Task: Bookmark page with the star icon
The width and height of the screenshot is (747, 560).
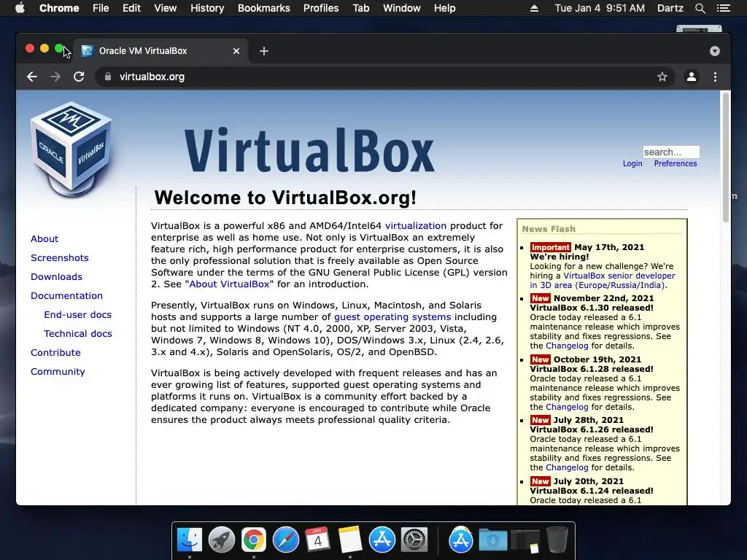Action: [662, 77]
